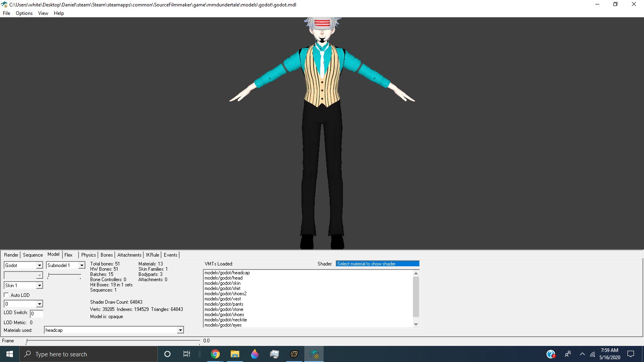Open the Shader selection dropdown
644x362 pixels.
click(378, 264)
